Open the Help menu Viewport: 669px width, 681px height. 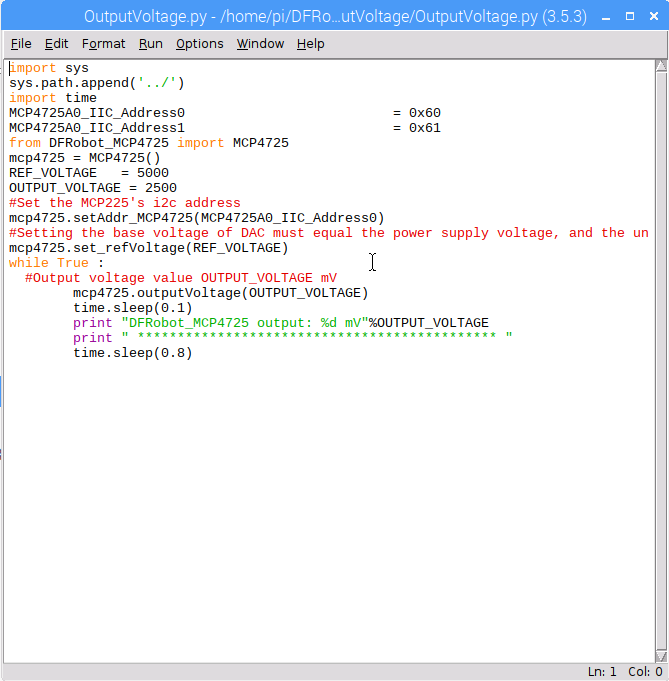pos(311,44)
